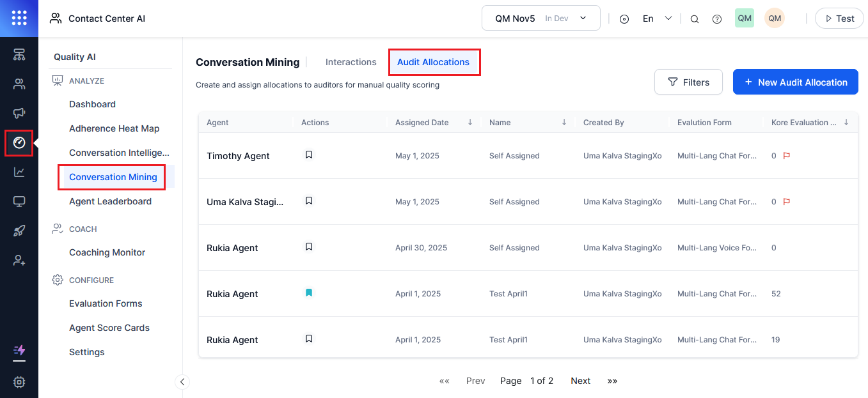Click the red flag icon for Timothy Agent

point(787,156)
